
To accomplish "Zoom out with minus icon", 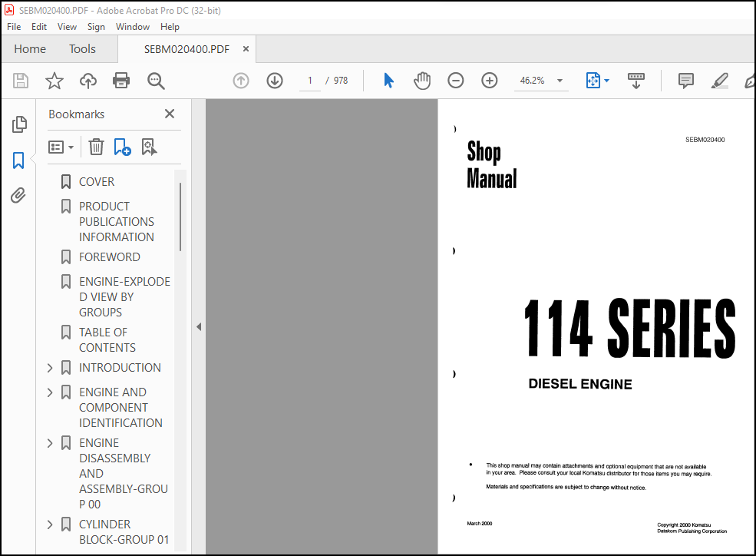I will pyautogui.click(x=456, y=81).
